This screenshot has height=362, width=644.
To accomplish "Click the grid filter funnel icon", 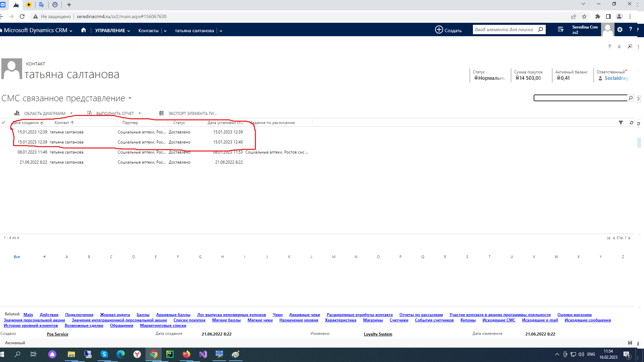I will point(621,123).
